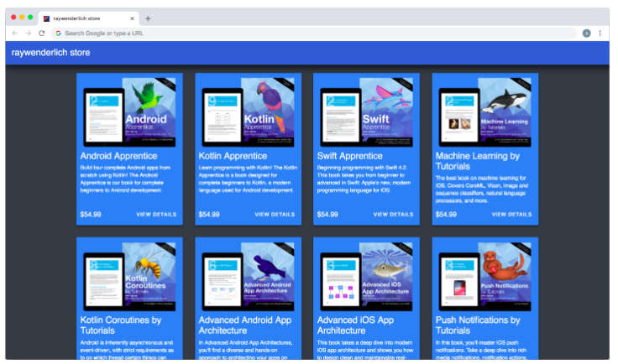Open the Push Notifications otter cover image
618x364 pixels.
click(485, 277)
